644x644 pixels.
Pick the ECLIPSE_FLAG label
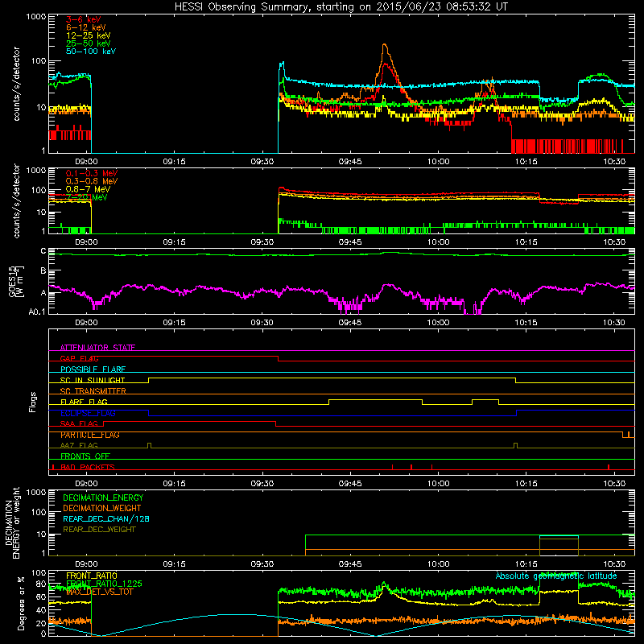click(x=88, y=413)
